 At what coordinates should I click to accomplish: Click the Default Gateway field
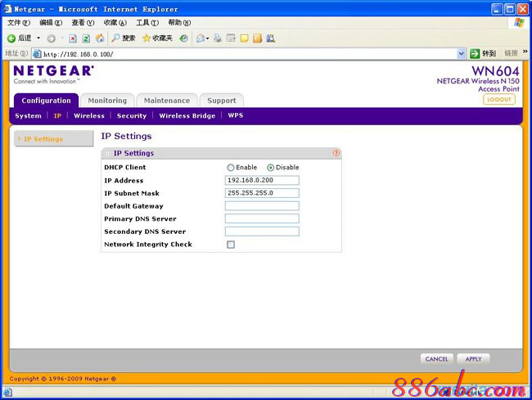click(262, 206)
